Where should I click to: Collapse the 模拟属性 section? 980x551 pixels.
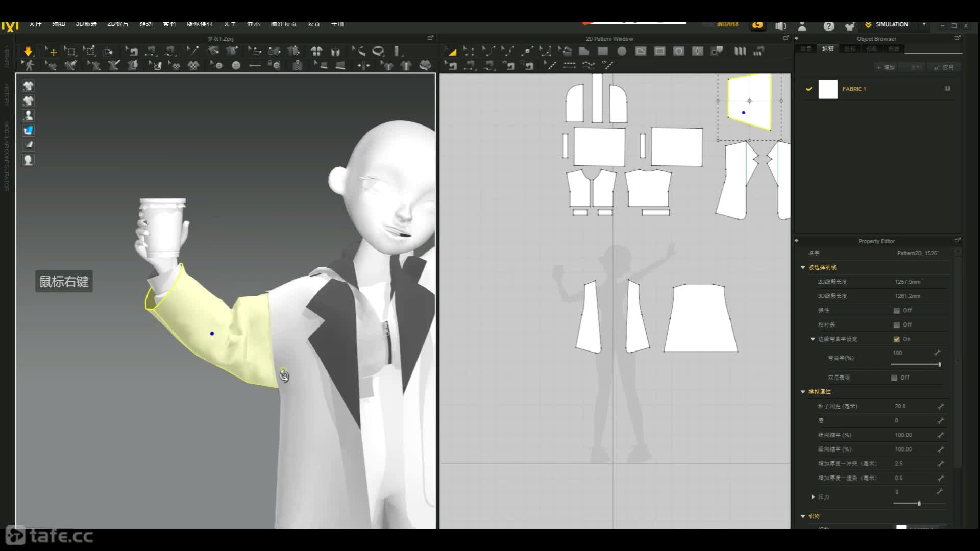803,392
